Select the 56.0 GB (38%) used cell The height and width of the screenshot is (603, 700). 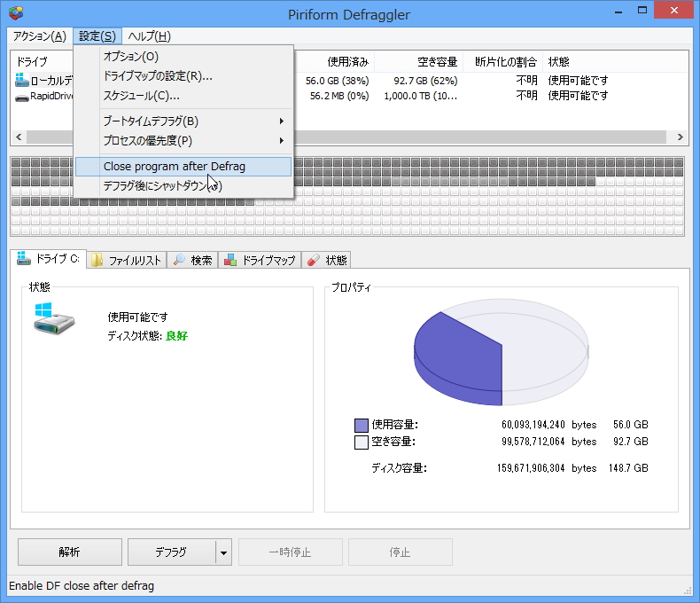click(337, 81)
